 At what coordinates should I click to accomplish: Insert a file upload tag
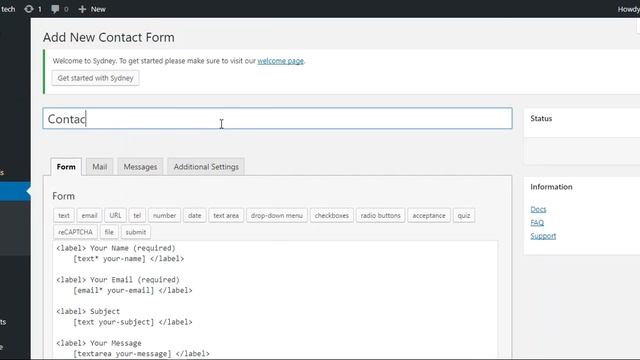pos(109,232)
